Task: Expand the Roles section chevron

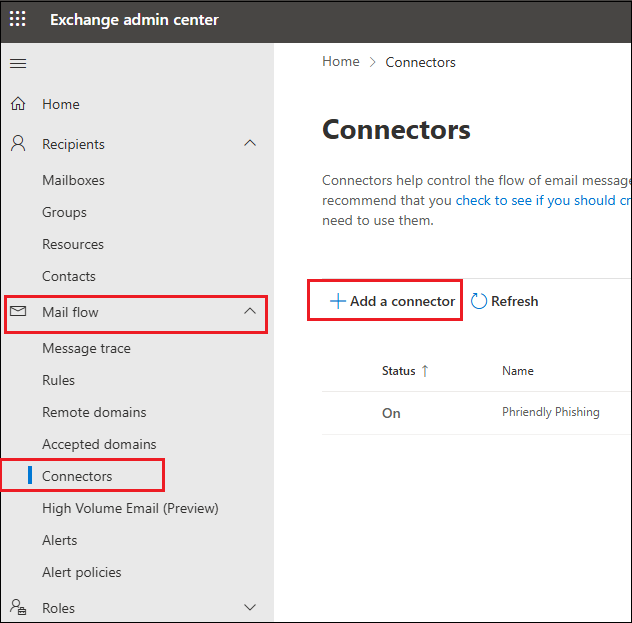Action: pyautogui.click(x=250, y=607)
